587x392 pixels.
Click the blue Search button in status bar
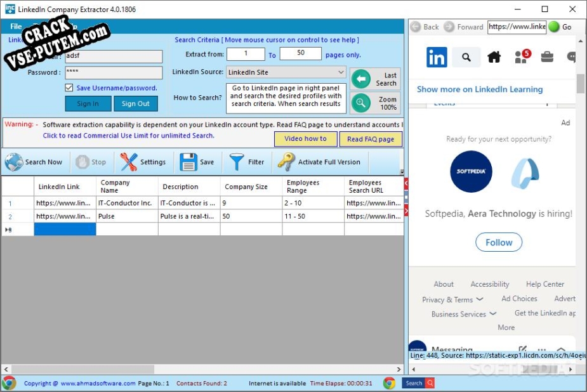[x=414, y=383]
